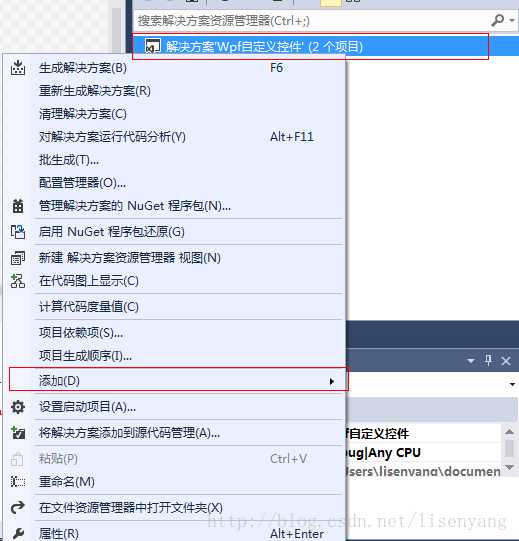The height and width of the screenshot is (541, 519).
Task: Click the Build Solution icon
Action: [18, 68]
